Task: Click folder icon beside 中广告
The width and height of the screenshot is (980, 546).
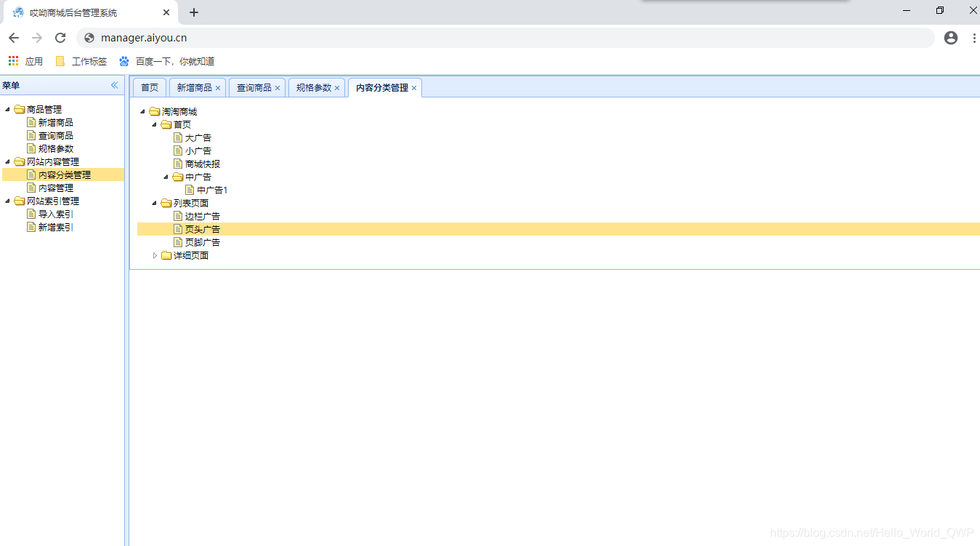Action: [178, 177]
